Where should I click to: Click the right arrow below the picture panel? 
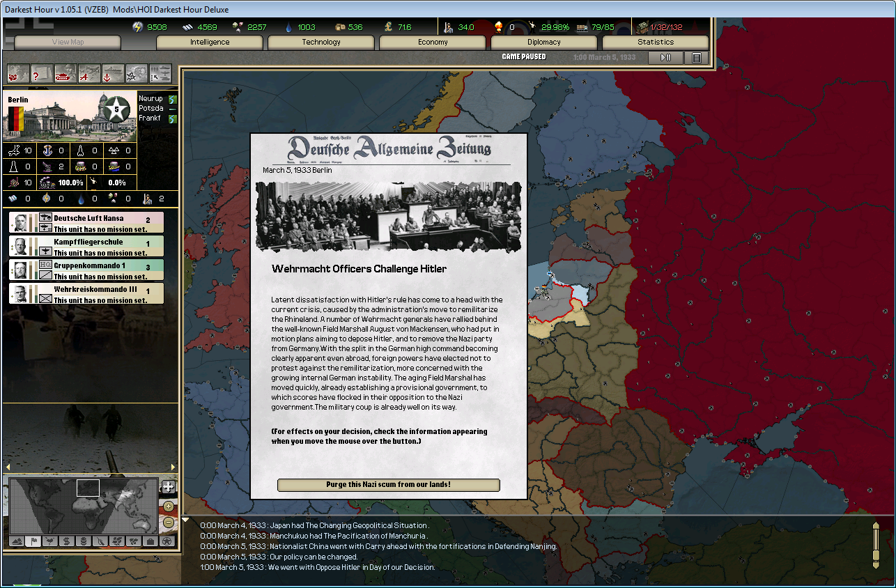click(173, 467)
